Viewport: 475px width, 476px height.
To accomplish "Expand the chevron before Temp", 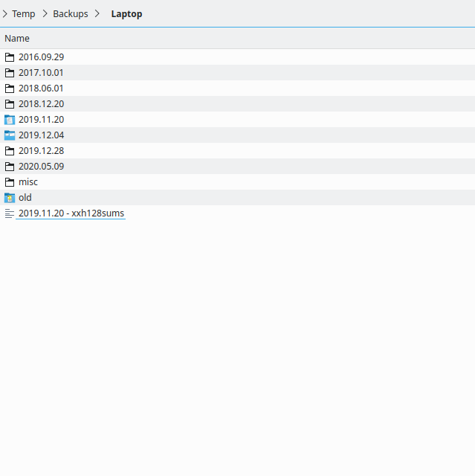I will click(5, 14).
